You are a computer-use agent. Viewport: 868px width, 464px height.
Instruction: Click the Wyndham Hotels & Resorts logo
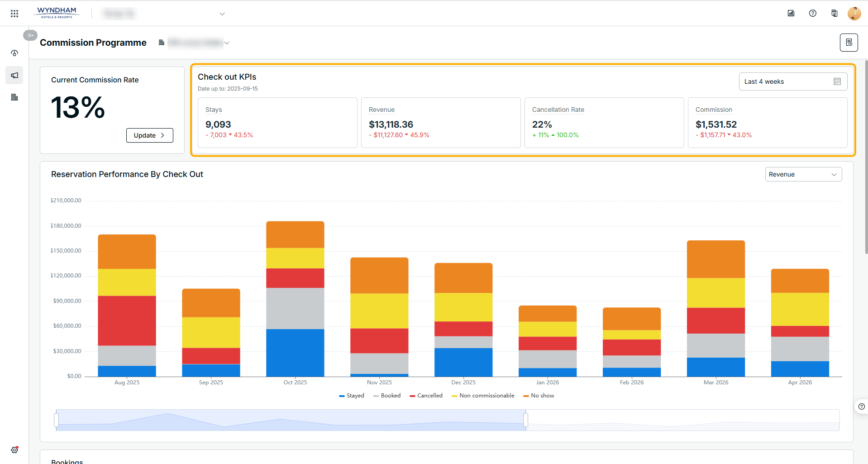[57, 13]
